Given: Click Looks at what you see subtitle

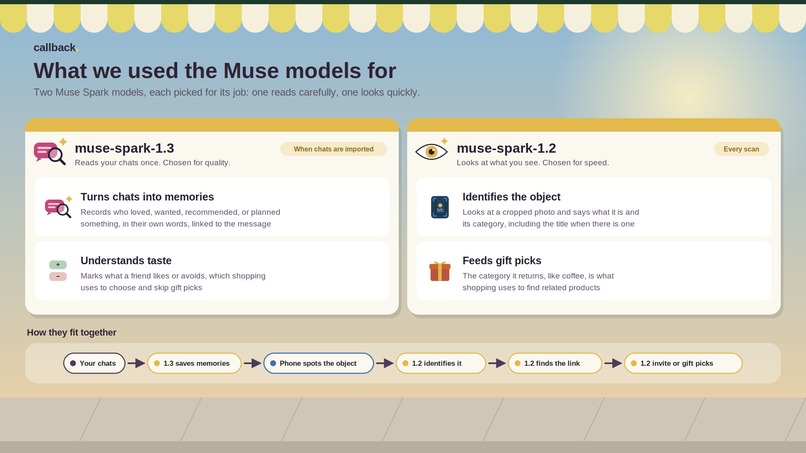Looking at the screenshot, I should click(x=533, y=162).
